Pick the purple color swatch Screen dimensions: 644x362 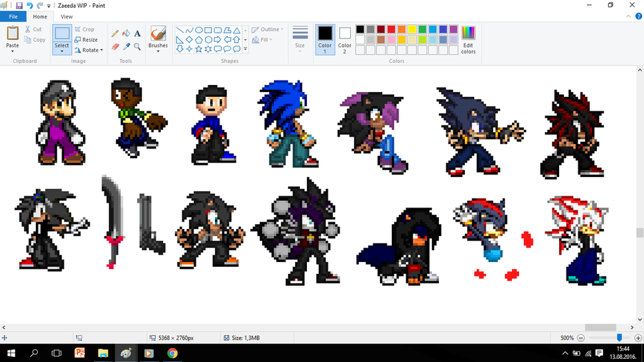point(453,29)
